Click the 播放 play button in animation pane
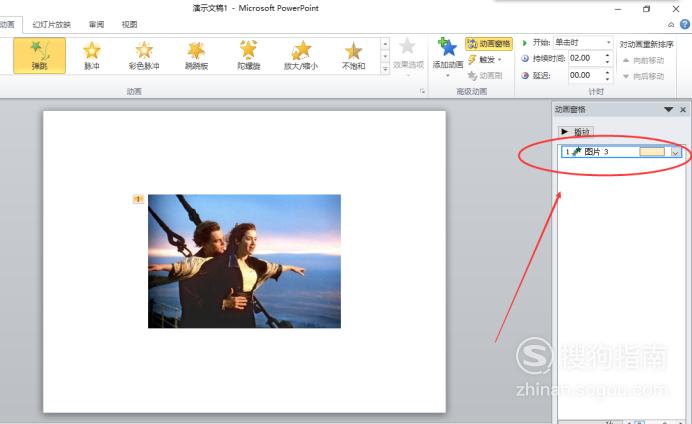692x424 pixels. click(576, 131)
